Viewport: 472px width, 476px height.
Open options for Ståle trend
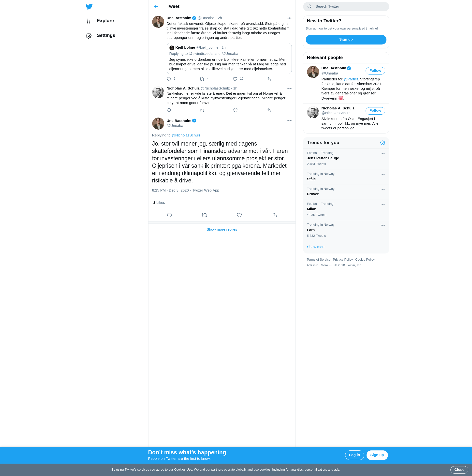383,175
